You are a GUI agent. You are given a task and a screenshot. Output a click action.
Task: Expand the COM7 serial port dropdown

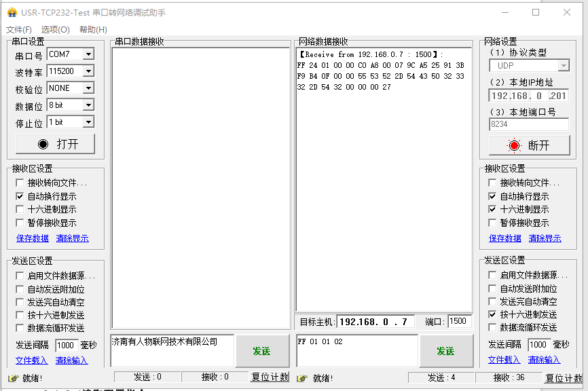[88, 54]
